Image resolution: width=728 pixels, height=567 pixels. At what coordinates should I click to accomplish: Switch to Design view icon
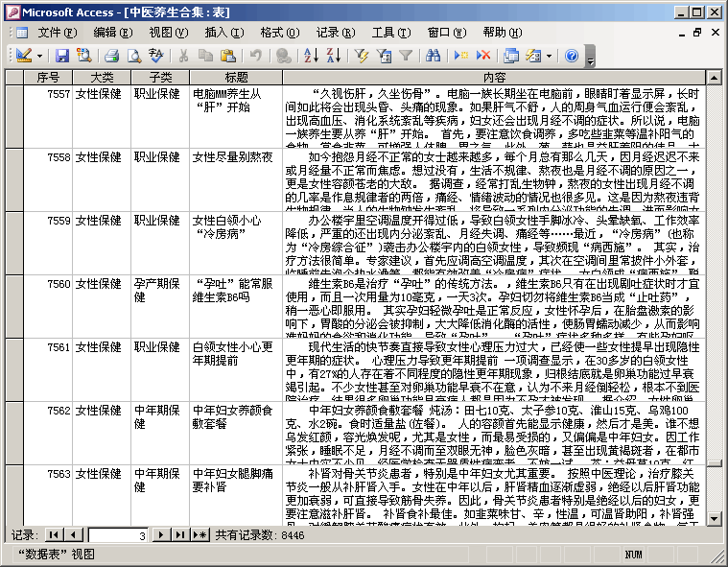(24, 56)
